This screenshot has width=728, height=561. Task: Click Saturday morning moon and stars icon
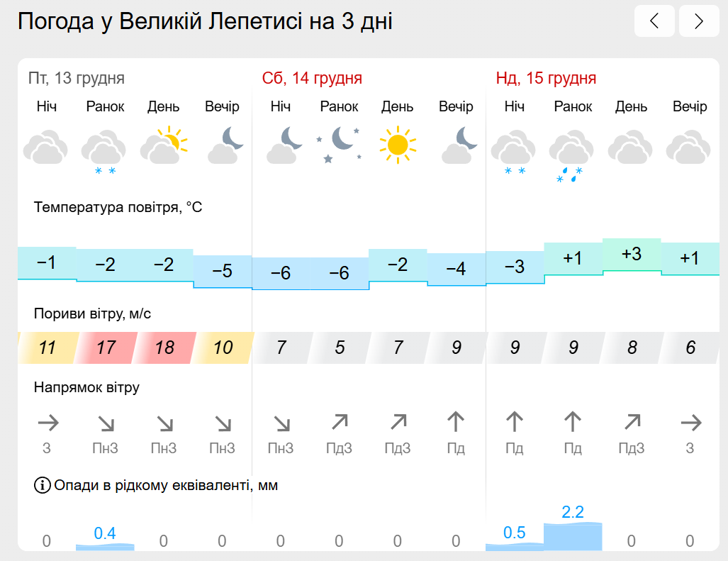click(339, 145)
